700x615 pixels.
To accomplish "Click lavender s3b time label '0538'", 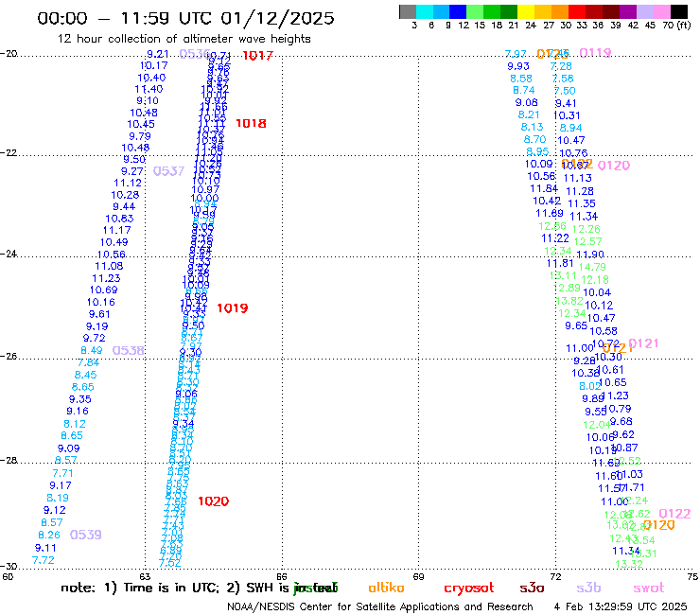I will 128,351.
